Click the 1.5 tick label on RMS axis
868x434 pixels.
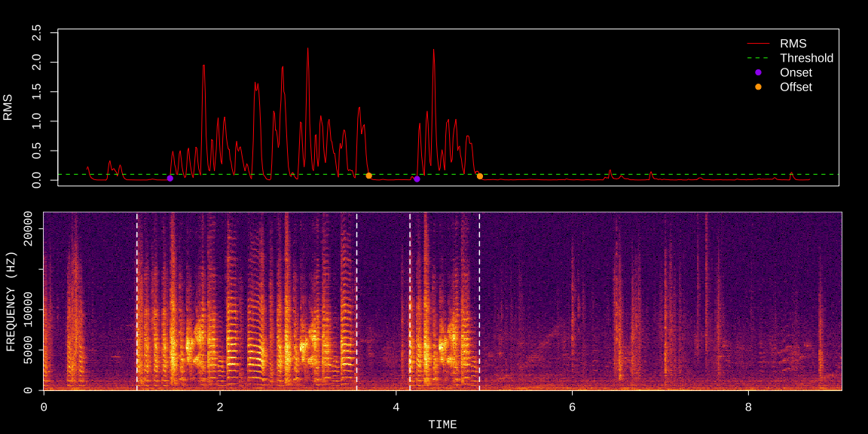click(x=38, y=92)
